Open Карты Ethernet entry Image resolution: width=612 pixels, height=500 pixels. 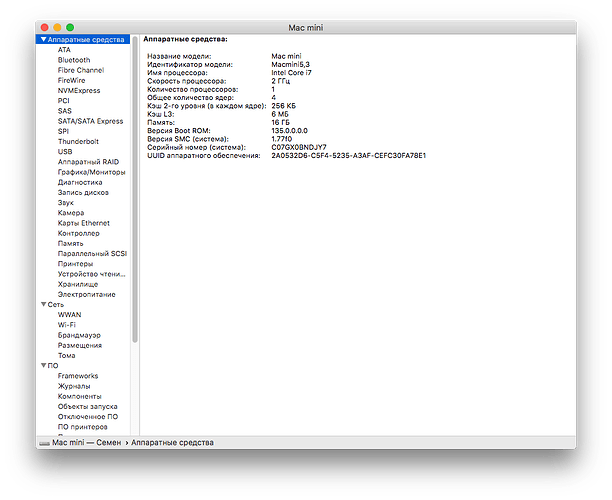[84, 223]
